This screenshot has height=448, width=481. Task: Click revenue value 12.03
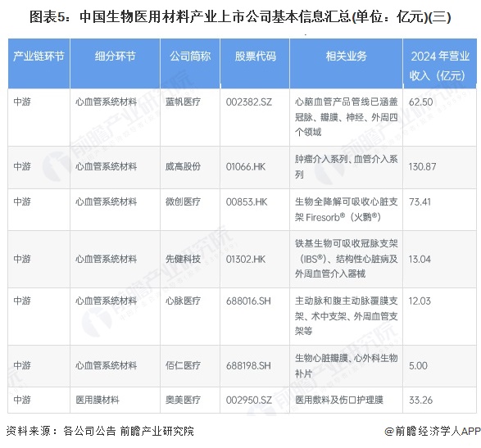(x=420, y=301)
